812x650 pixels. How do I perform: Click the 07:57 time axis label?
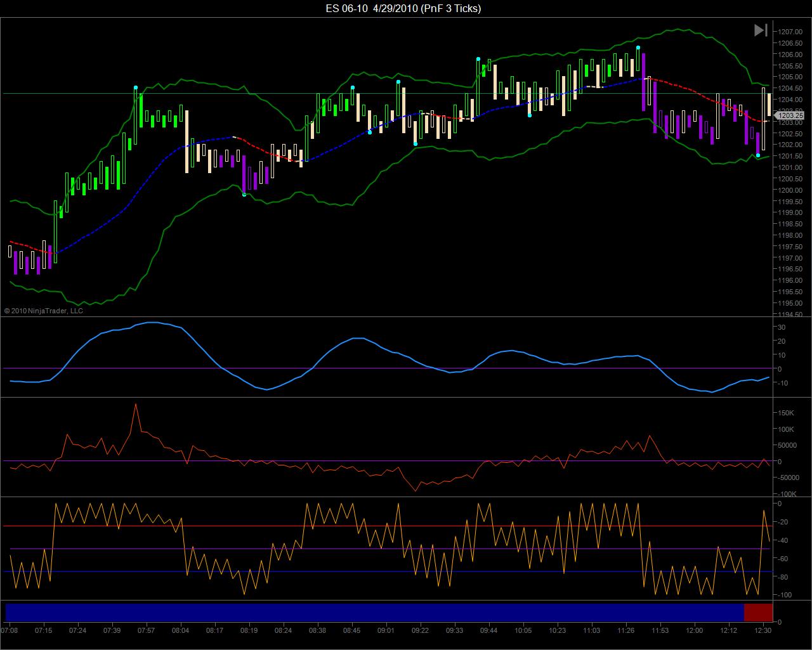click(147, 630)
